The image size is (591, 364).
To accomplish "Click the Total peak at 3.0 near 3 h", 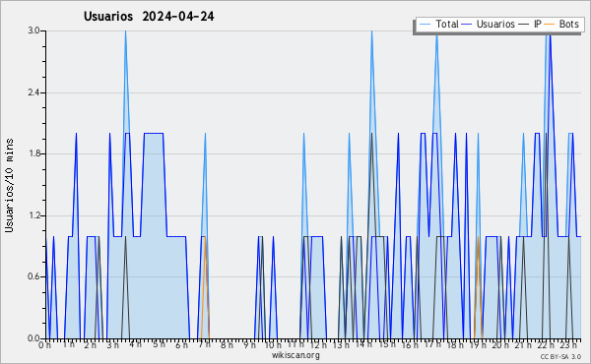I will [125, 31].
